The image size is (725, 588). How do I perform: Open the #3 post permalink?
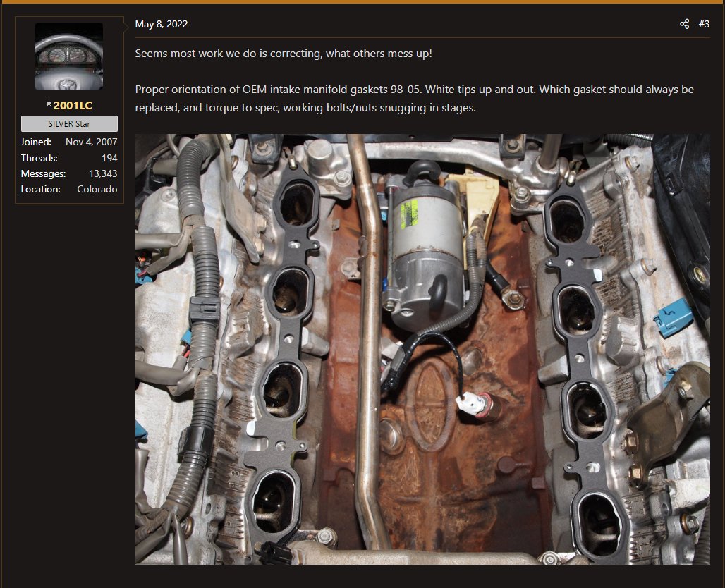tap(704, 24)
